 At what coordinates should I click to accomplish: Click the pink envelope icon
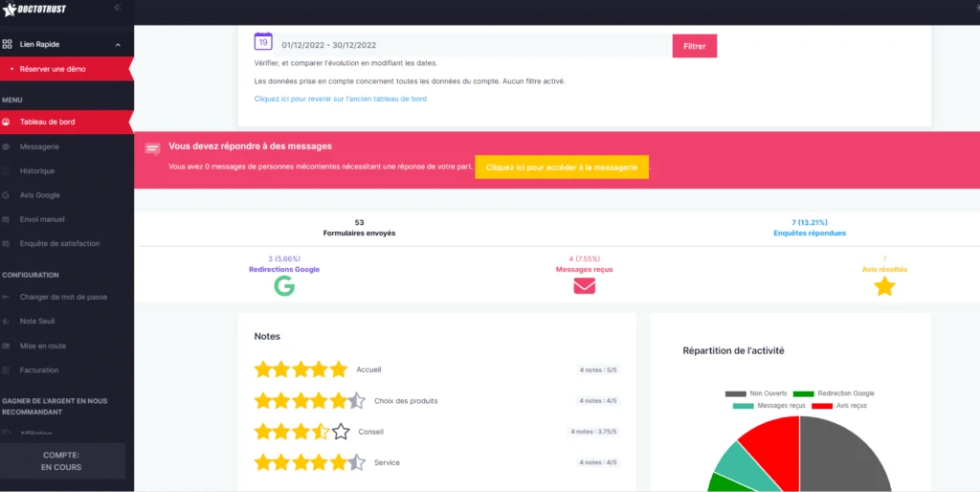click(585, 285)
